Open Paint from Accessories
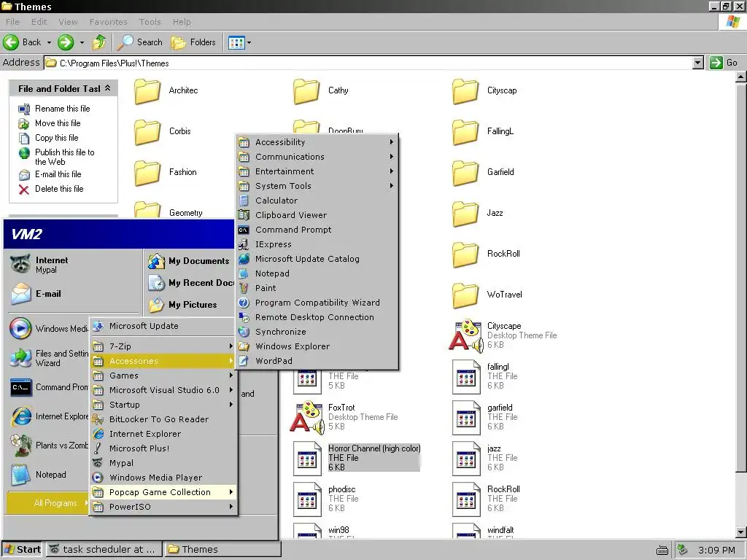 coord(317,288)
